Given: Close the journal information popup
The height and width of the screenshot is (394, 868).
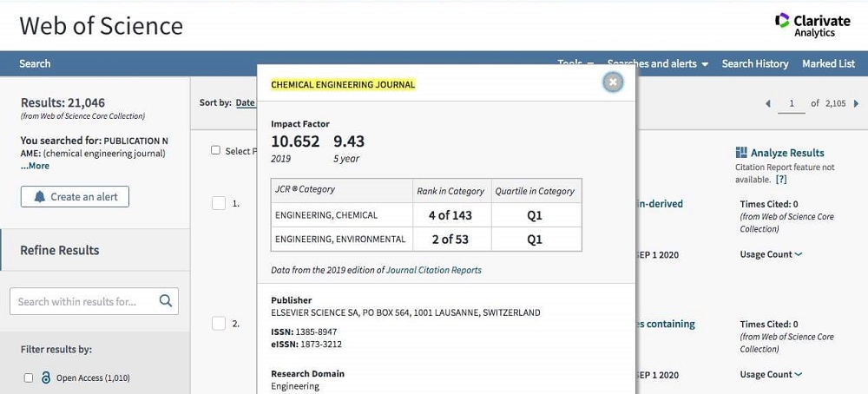Looking at the screenshot, I should (613, 82).
